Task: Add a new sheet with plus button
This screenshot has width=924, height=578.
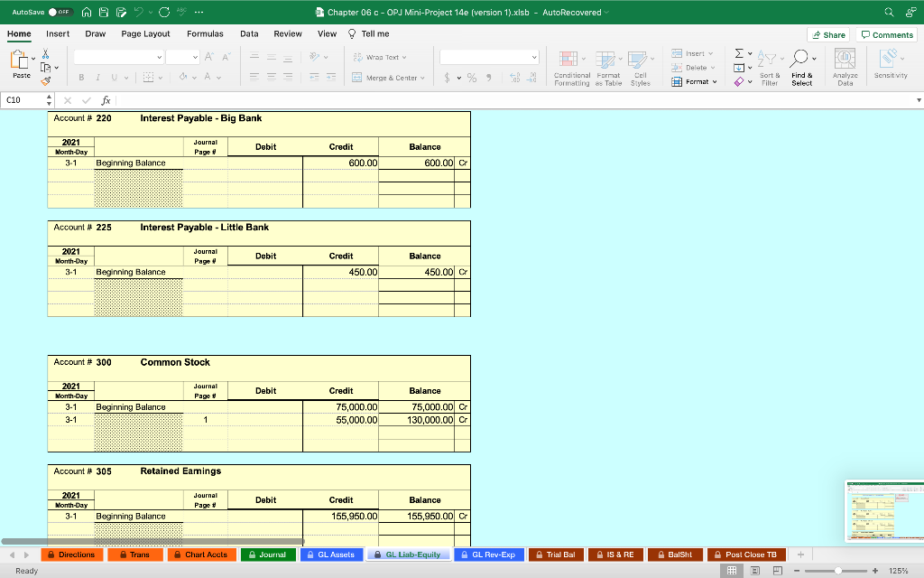Action: (x=800, y=555)
